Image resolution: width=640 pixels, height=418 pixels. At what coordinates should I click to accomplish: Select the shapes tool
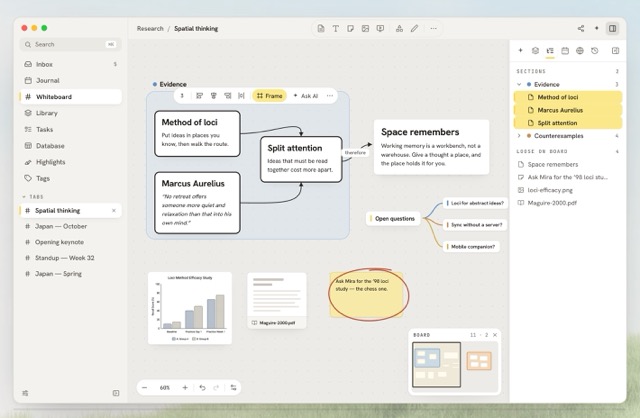(399, 29)
